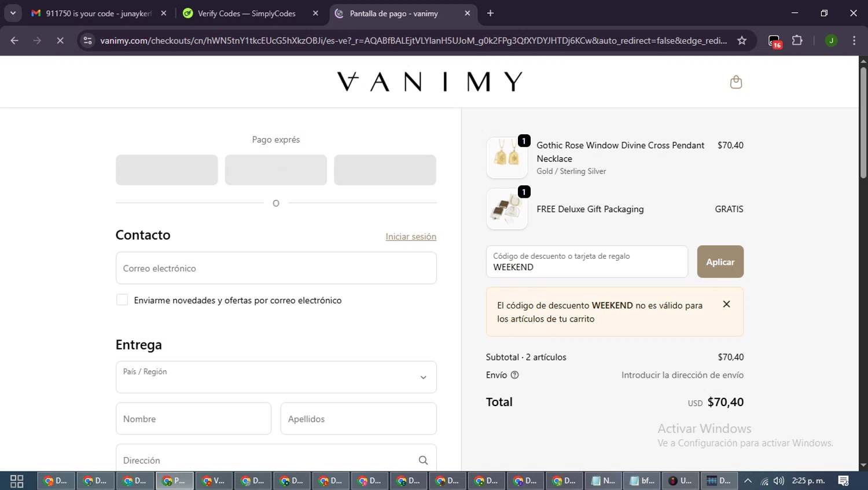Click the Total USD $70,40 amount
868x490 pixels.
(716, 402)
